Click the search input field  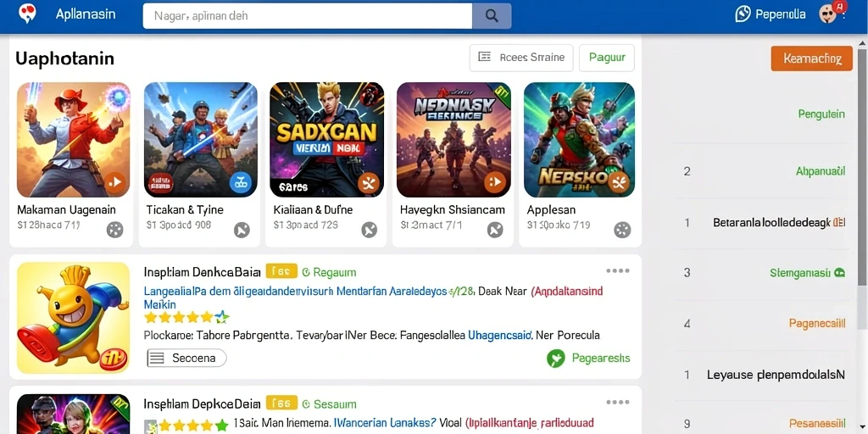click(x=307, y=16)
